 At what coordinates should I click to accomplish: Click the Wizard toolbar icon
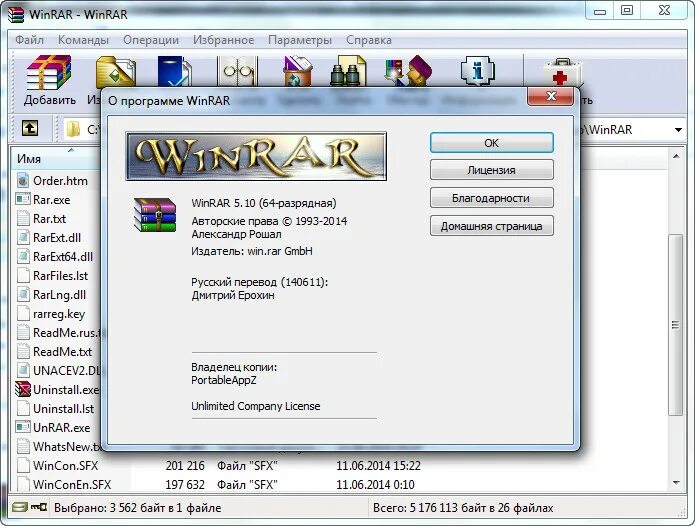pos(408,71)
